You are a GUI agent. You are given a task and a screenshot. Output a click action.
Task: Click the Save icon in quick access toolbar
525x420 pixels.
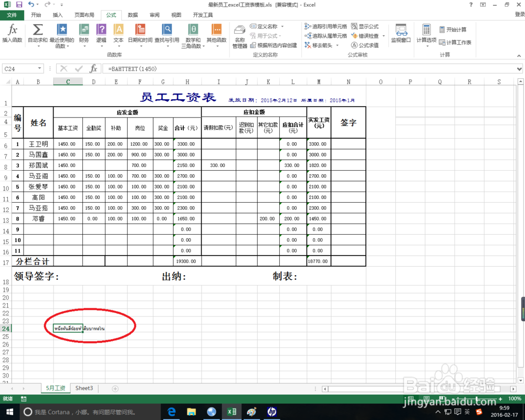click(x=19, y=5)
